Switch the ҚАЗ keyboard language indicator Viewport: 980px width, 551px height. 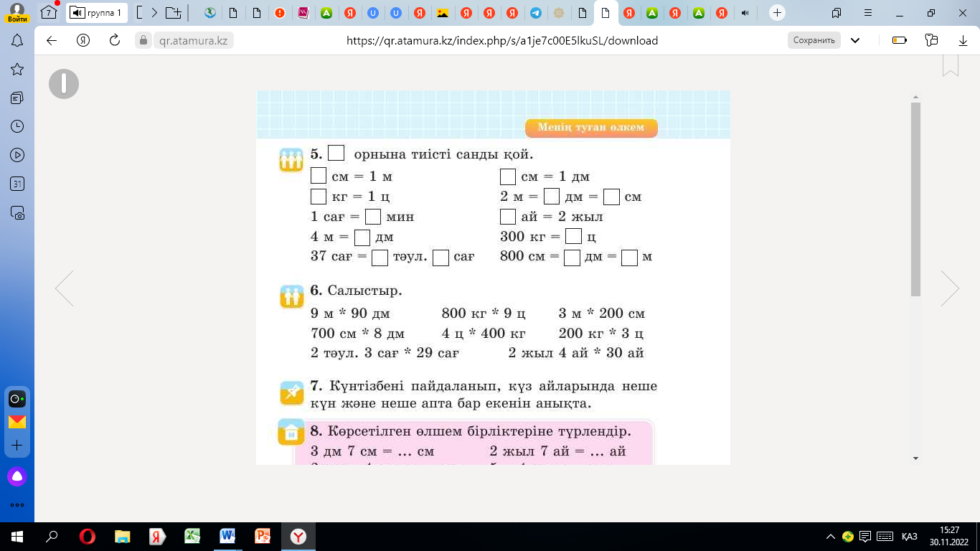pos(910,537)
